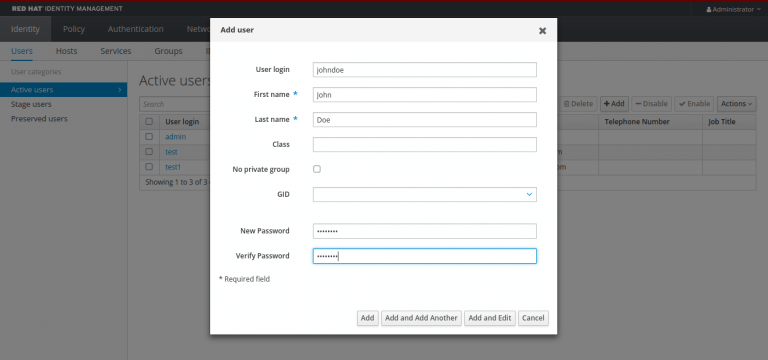Click the Disable toolbar button

pos(651,104)
